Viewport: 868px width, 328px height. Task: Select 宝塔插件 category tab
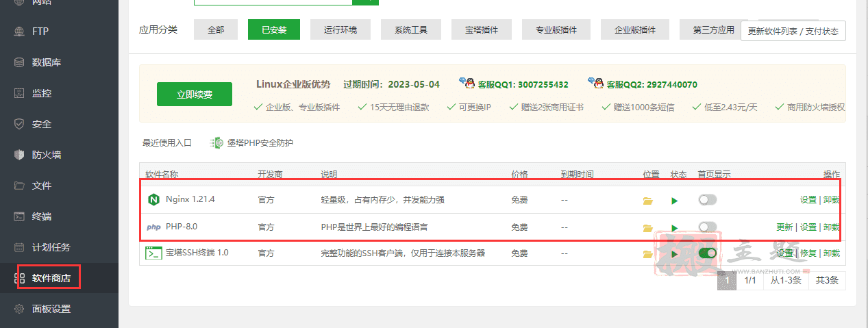482,29
